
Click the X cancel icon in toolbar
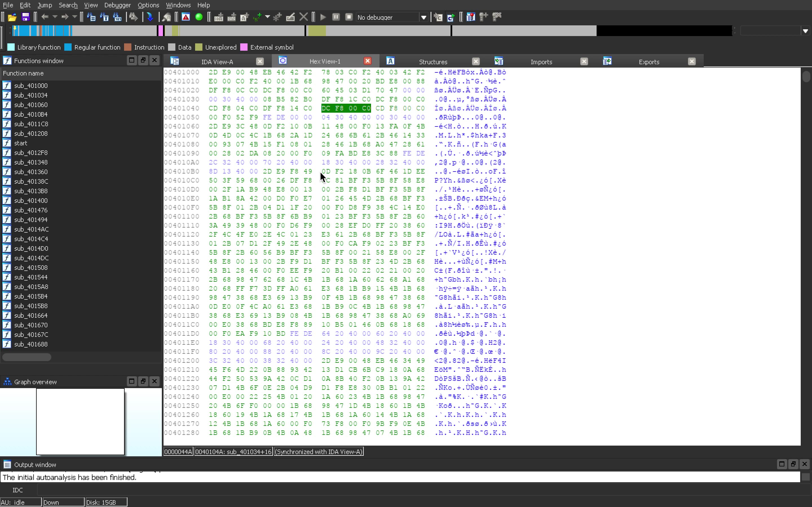point(303,17)
